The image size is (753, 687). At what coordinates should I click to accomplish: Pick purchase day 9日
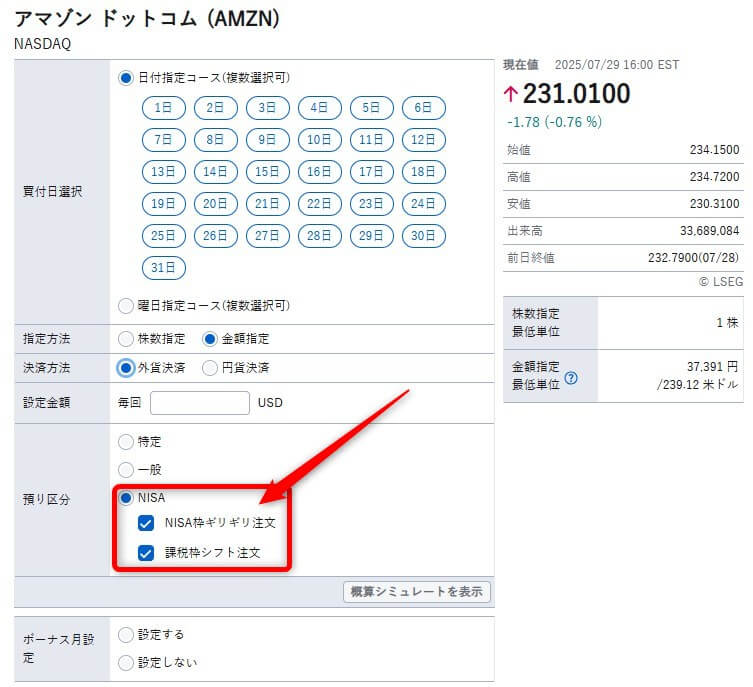[x=267, y=140]
